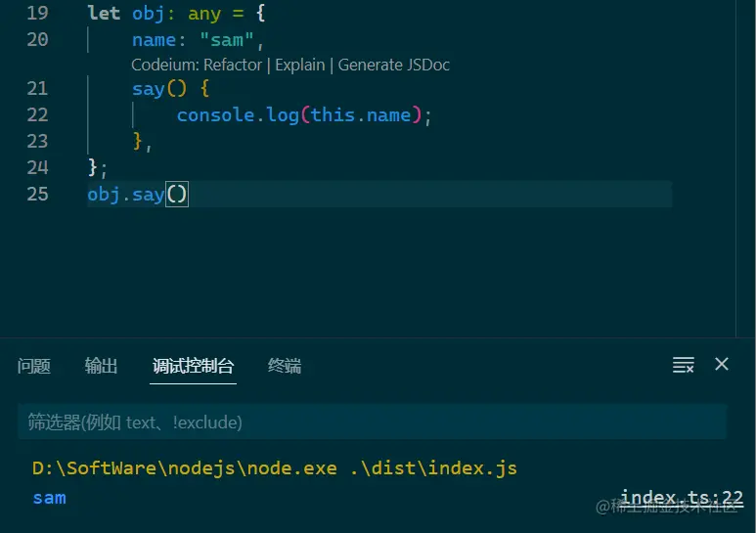
Task: Click Codeium Explain code lens
Action: [300, 65]
